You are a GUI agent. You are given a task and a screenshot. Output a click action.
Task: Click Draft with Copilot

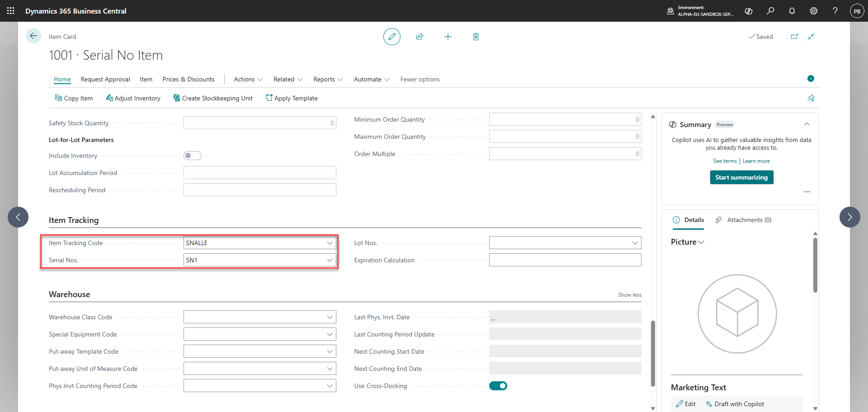click(x=735, y=404)
